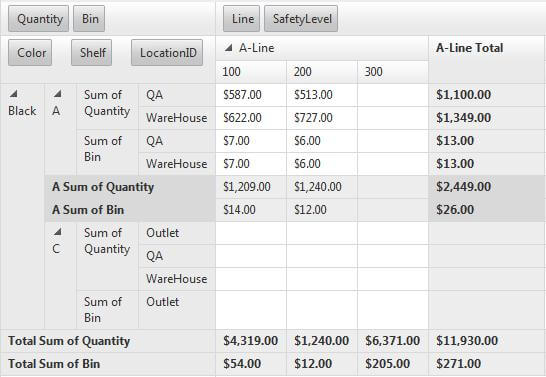Select the Black color row label
546x377 pixels.
(x=22, y=111)
